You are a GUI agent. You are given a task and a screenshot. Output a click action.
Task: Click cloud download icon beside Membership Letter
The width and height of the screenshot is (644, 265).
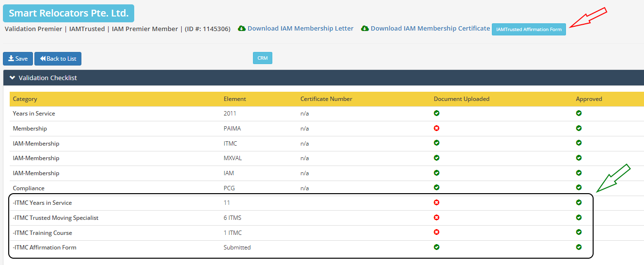[x=242, y=29]
